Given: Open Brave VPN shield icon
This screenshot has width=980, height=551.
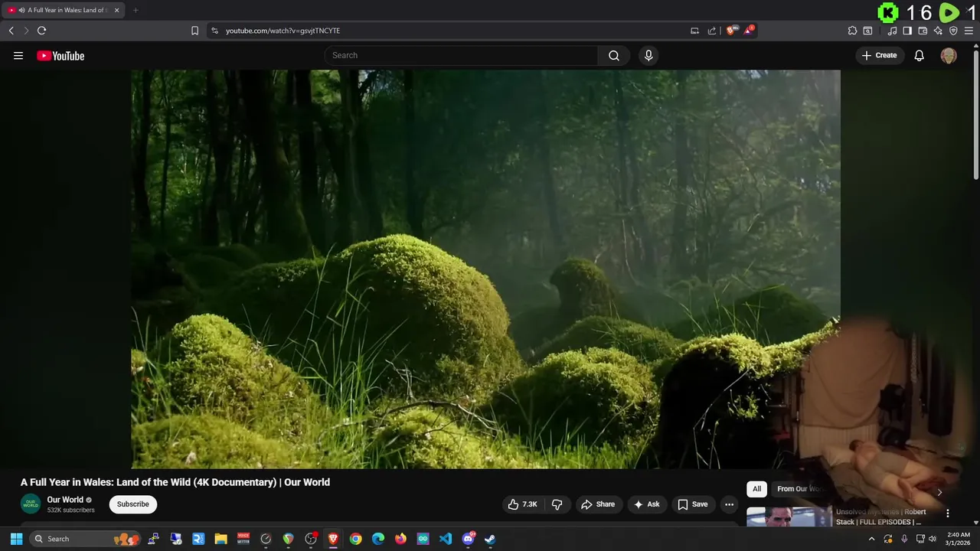Looking at the screenshot, I should point(953,31).
